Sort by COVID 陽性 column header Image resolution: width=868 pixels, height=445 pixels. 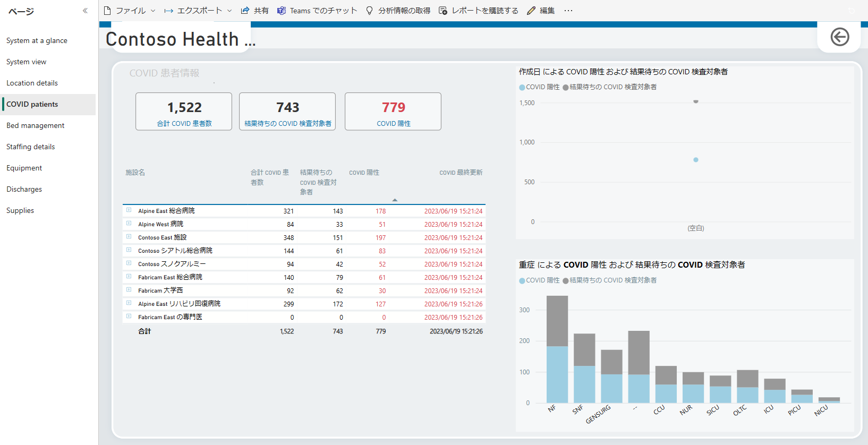click(x=364, y=173)
